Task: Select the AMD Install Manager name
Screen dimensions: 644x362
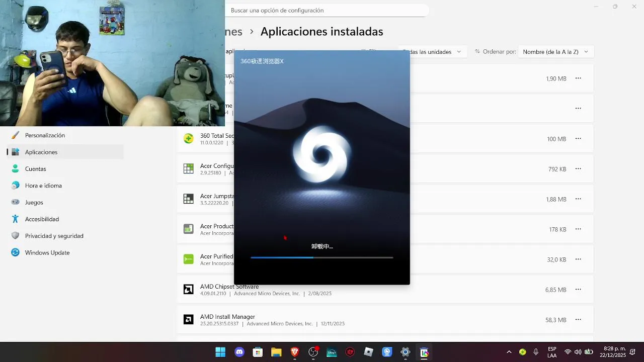Action: [x=227, y=317]
